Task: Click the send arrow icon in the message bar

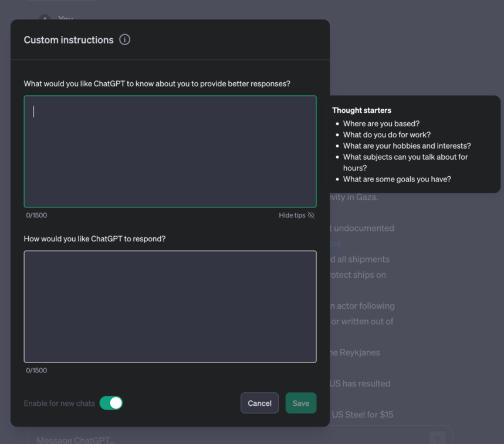Action: (x=438, y=438)
